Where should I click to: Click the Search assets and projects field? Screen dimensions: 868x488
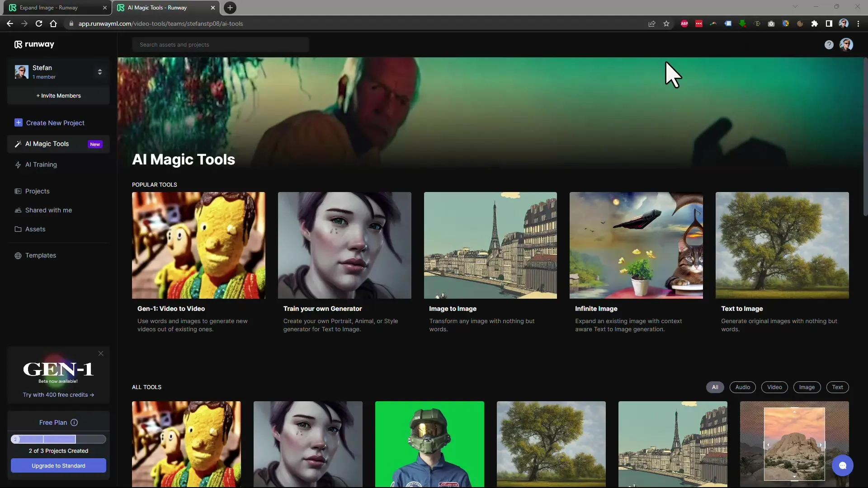click(221, 45)
